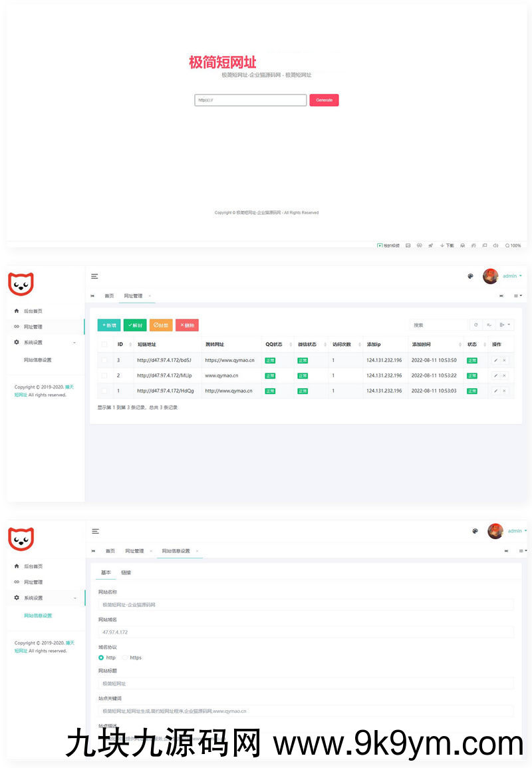532x768 pixels.
Task: Open the theme palette icon above the URL table
Action: (471, 276)
